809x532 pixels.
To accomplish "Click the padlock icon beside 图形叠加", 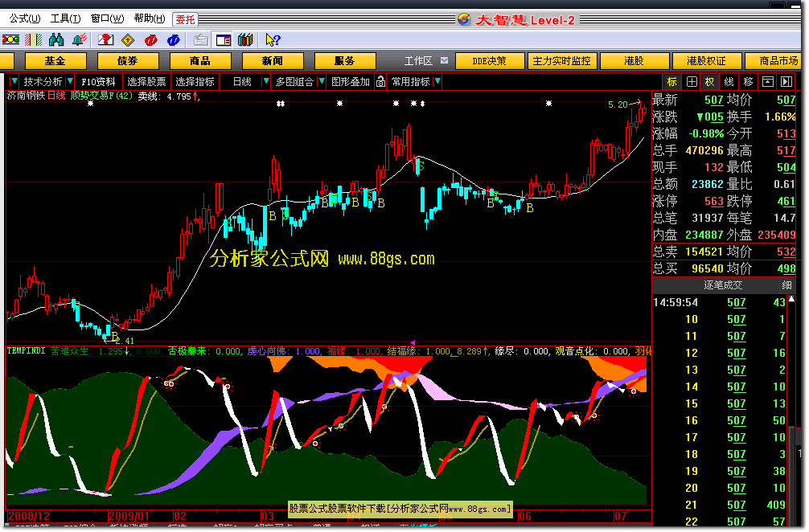I will (x=380, y=81).
